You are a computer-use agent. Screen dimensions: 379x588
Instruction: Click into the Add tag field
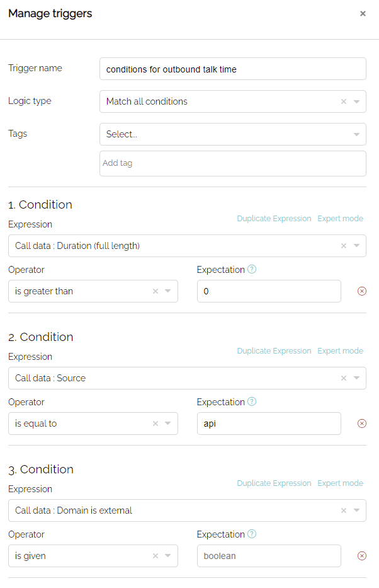pos(232,163)
